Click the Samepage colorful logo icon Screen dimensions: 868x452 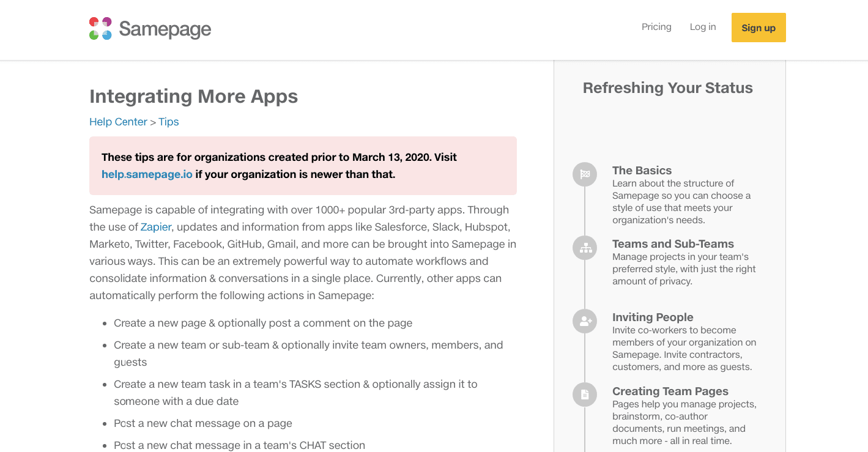(x=100, y=28)
